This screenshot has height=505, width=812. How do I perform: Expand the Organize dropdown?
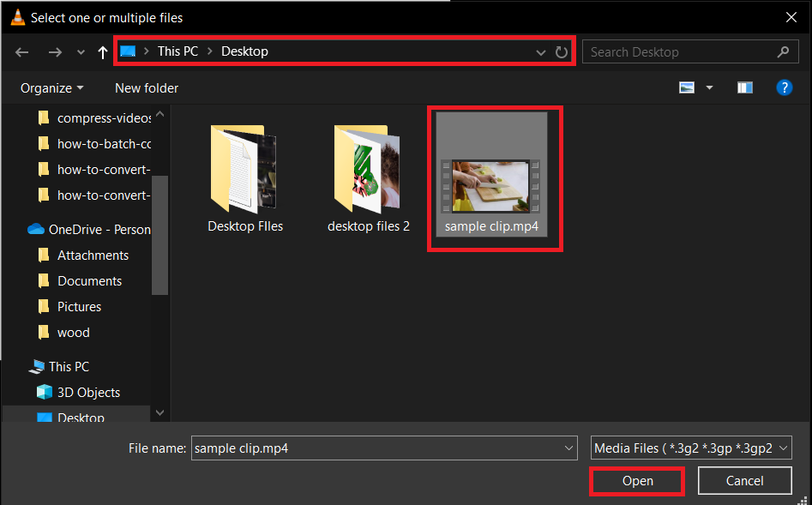click(x=51, y=87)
